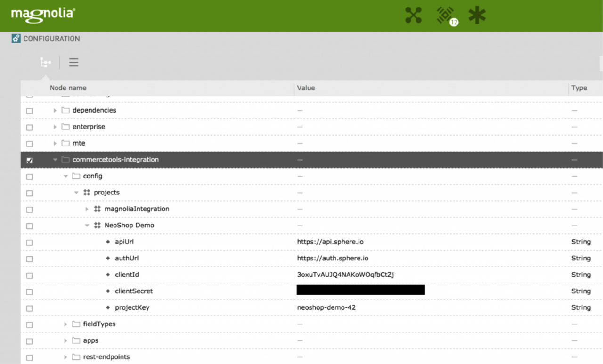The image size is (603, 364).
Task: Uncheck the commercetools-integration checkbox
Action: (30, 161)
